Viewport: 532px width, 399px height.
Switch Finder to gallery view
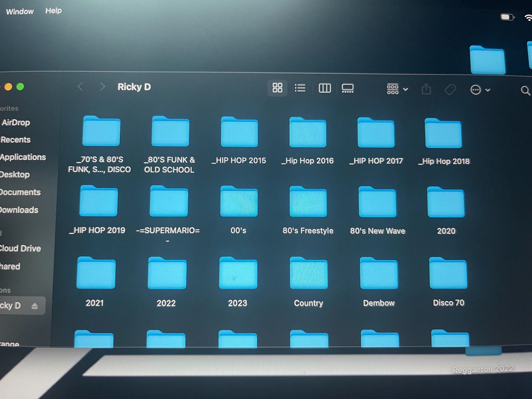[x=347, y=88]
